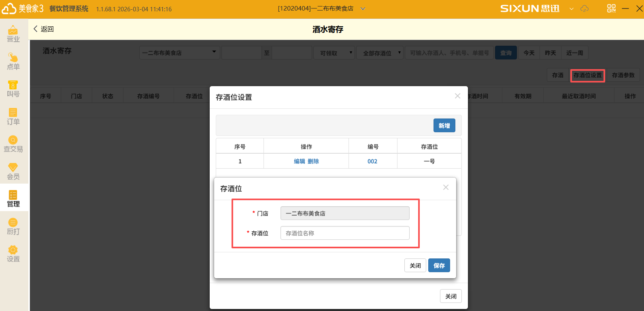Open the 点单 ordering sidebar icon
644x311 pixels.
pos(13,61)
